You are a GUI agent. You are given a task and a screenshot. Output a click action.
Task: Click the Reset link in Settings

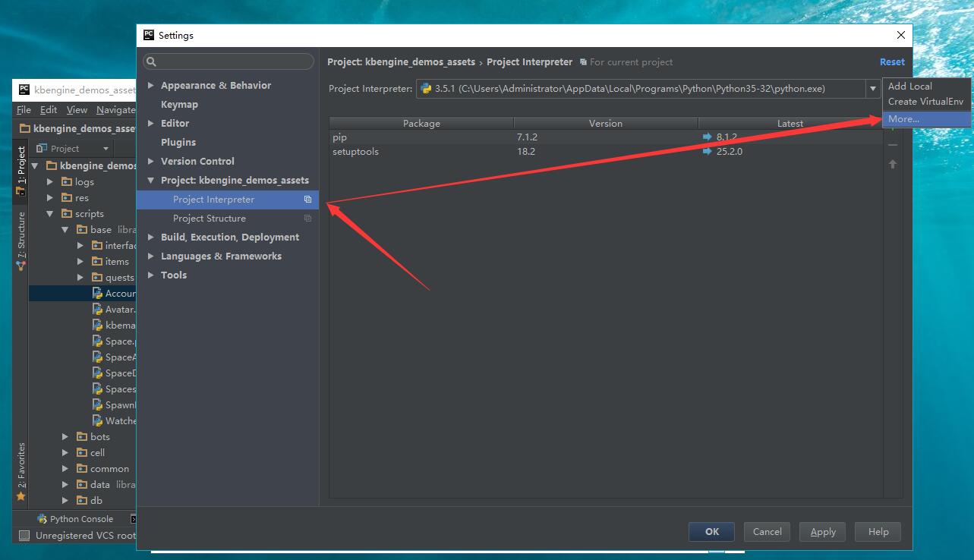tap(892, 62)
